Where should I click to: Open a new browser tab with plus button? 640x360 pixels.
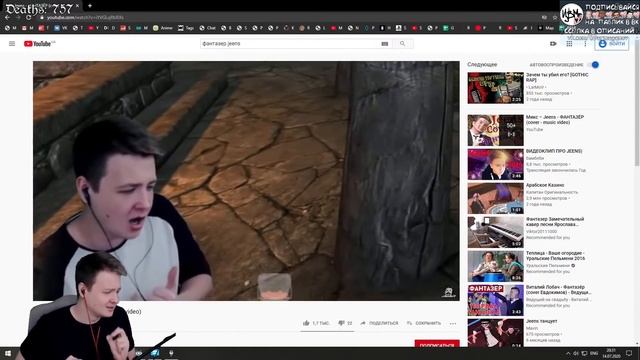pos(90,6)
